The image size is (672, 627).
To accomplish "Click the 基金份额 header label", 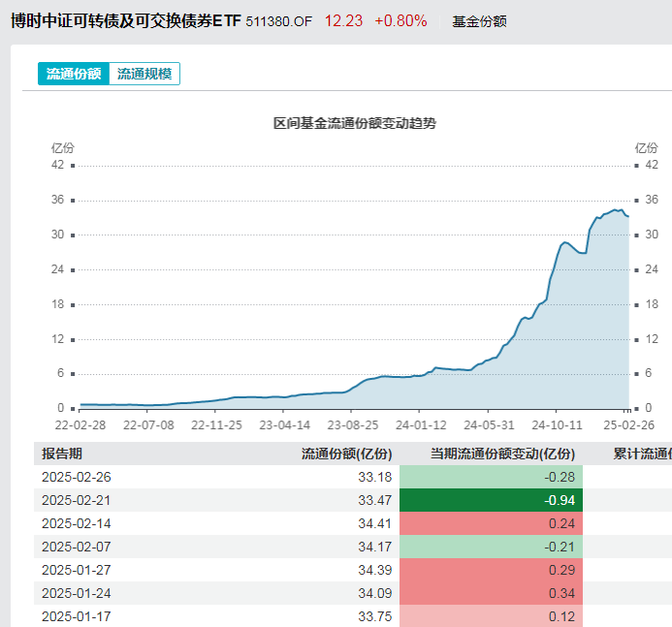I will click(x=479, y=21).
